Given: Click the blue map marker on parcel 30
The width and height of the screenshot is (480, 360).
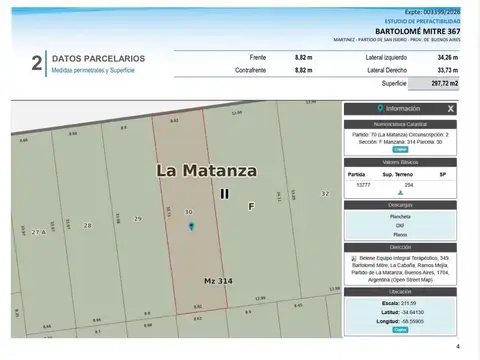Looking at the screenshot, I should click(x=191, y=226).
